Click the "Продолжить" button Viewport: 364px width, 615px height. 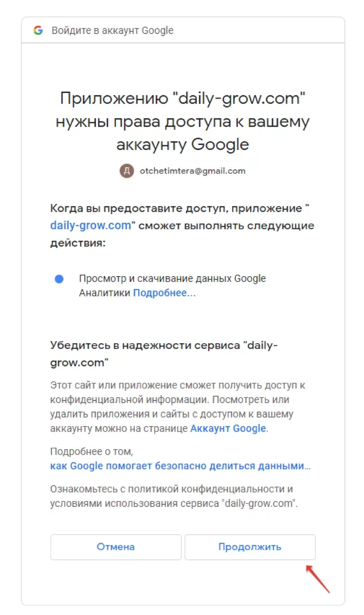(x=250, y=547)
